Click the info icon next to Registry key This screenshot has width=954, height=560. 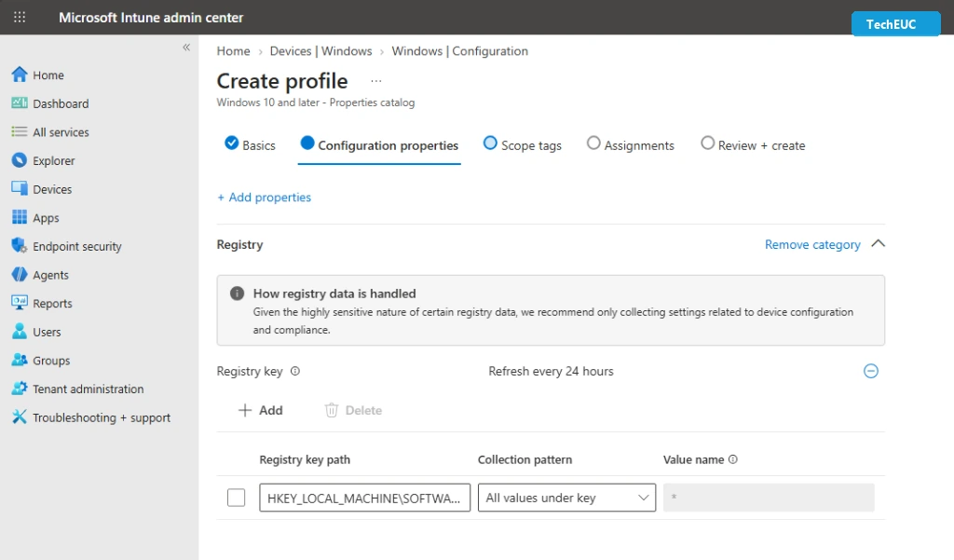coord(295,371)
